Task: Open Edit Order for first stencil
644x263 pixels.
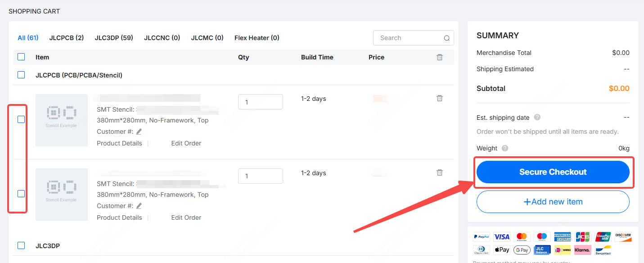Action: tap(186, 143)
